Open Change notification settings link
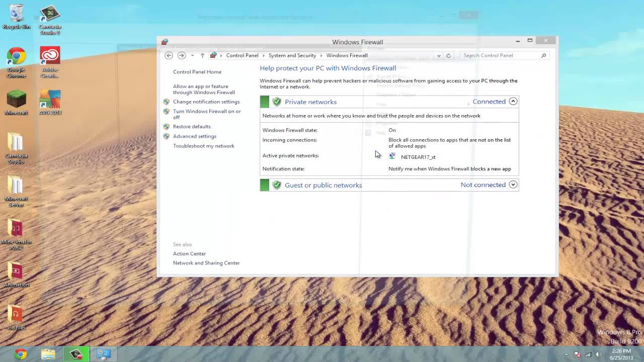Screen dimensions: 644x362 [206, 102]
